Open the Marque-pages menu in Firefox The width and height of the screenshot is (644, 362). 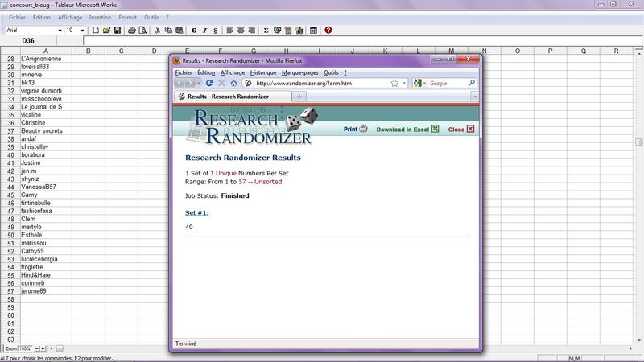299,72
